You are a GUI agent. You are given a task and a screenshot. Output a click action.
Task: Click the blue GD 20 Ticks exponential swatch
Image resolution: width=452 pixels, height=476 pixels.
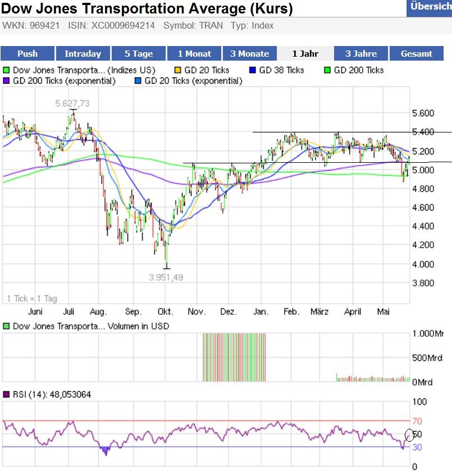138,81
